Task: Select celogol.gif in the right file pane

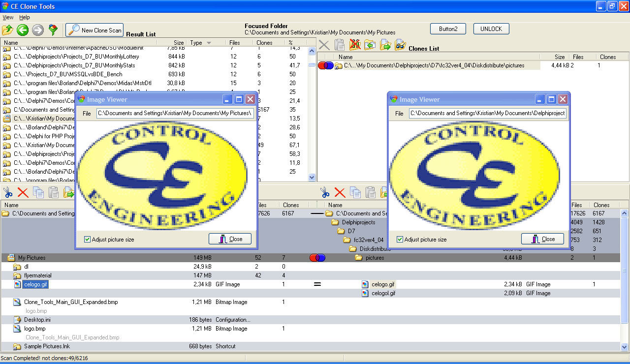Action: point(383,293)
